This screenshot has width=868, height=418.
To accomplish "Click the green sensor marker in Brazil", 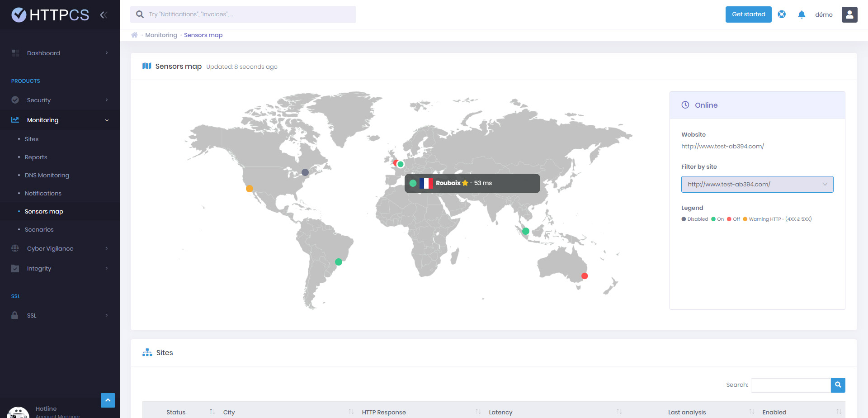I will click(x=339, y=262).
